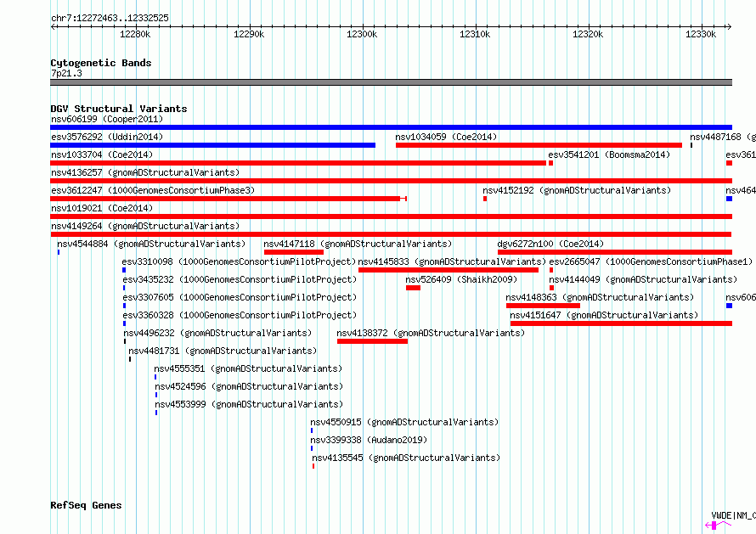Select nsv4152192 gnomAD variant label

click(x=577, y=190)
